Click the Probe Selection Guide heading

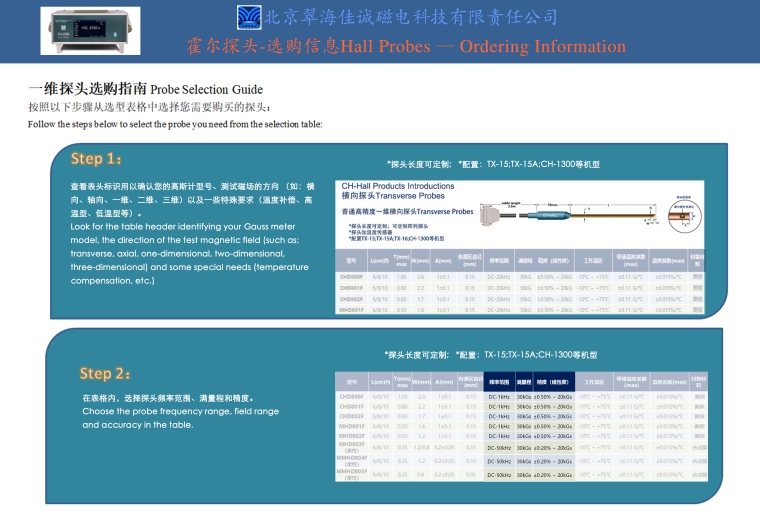tap(135, 89)
